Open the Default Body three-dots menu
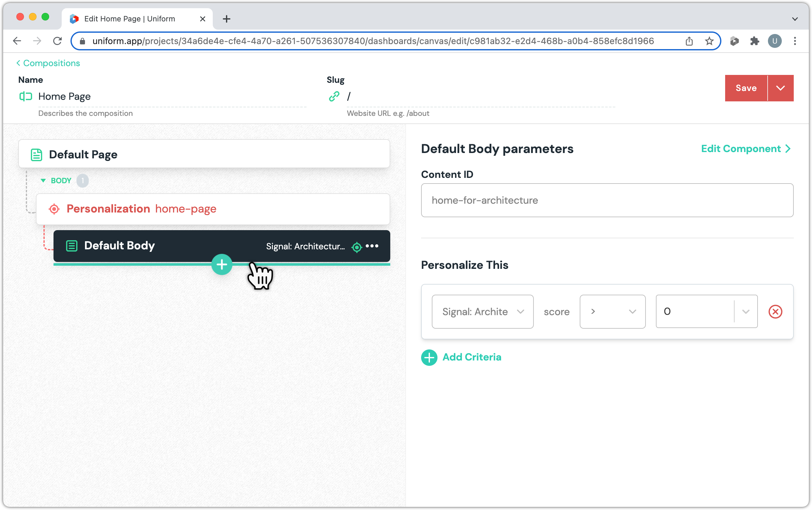The height and width of the screenshot is (510, 812). click(x=372, y=246)
